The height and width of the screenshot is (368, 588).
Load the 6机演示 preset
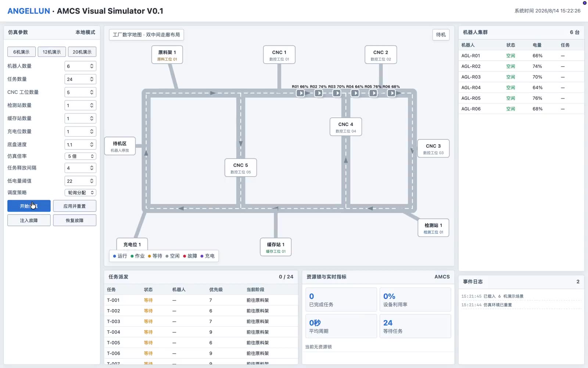point(21,52)
